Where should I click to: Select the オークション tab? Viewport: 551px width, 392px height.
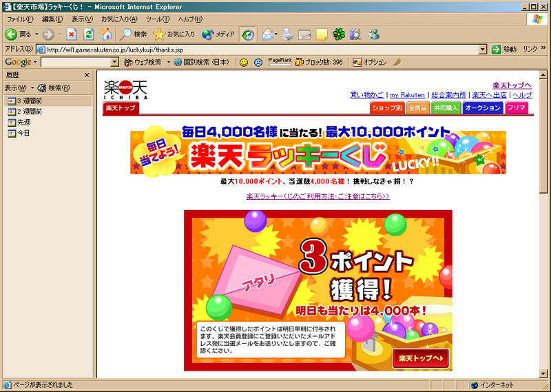483,108
